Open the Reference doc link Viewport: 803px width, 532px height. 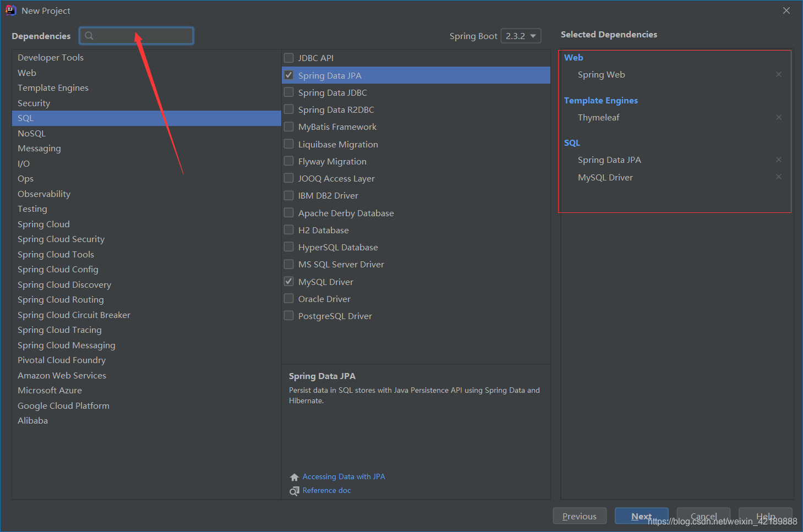[x=326, y=490]
